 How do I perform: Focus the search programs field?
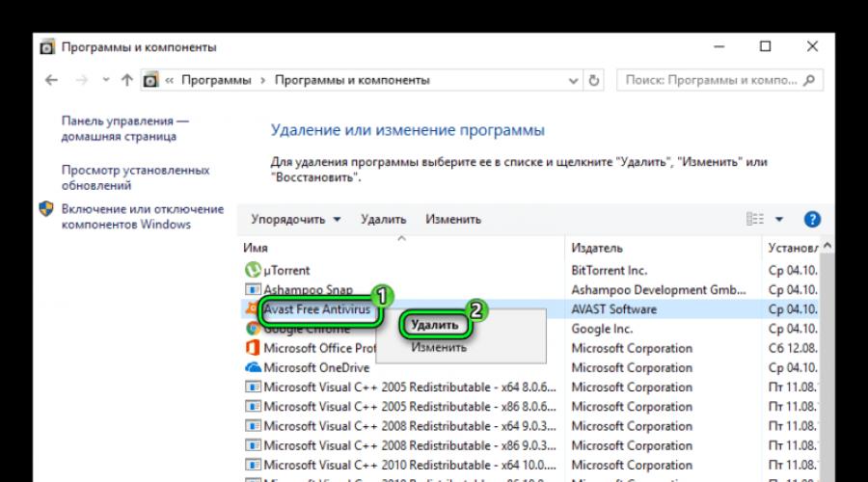click(719, 80)
